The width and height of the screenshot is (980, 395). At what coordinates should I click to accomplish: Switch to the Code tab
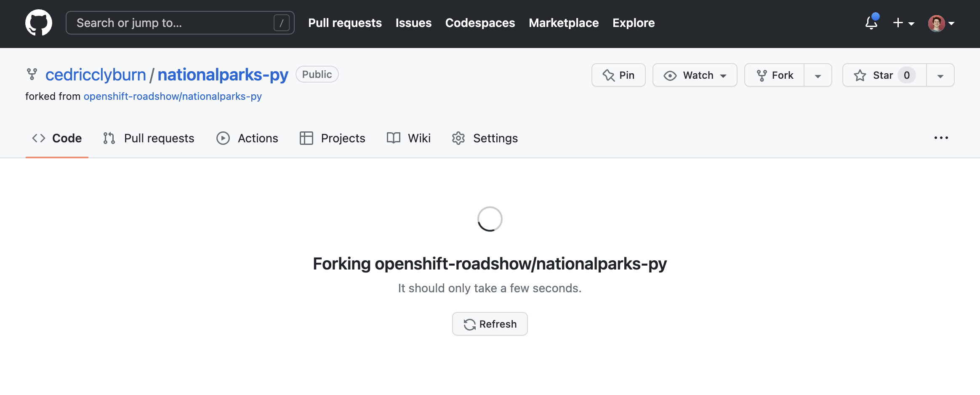[57, 138]
